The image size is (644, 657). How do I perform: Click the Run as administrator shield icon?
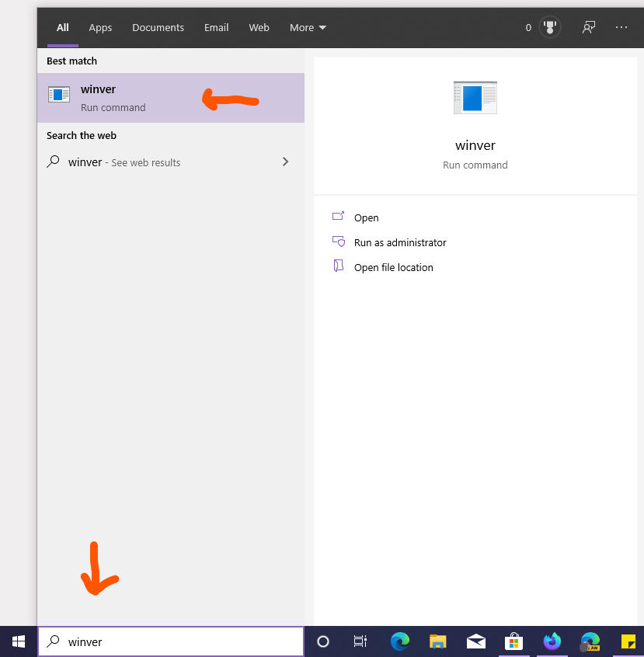(x=338, y=242)
